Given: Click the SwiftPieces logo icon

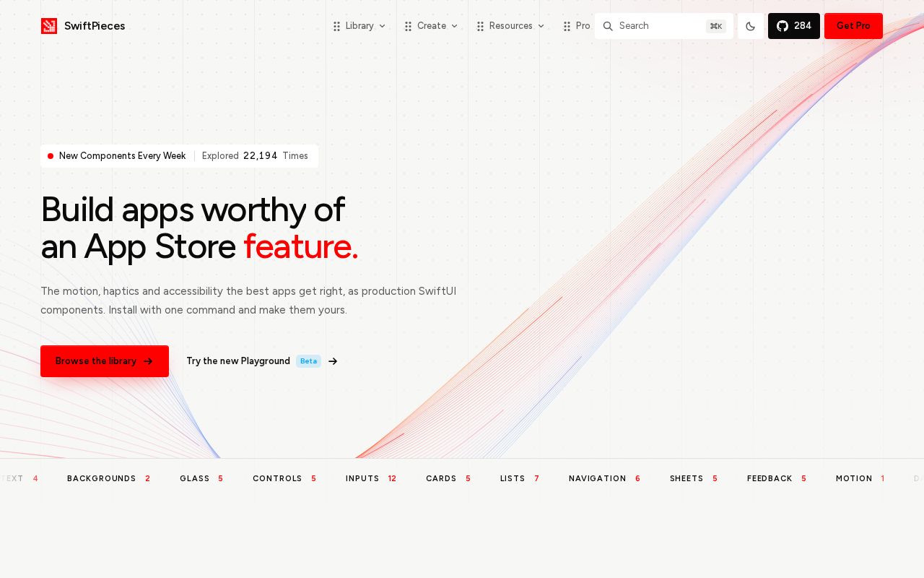Looking at the screenshot, I should [49, 26].
